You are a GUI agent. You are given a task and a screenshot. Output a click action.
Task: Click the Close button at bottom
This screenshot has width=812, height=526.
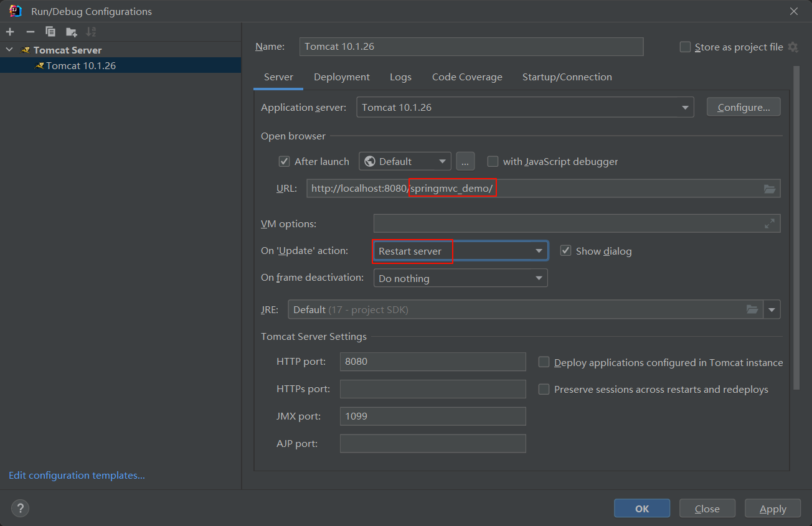[707, 509]
